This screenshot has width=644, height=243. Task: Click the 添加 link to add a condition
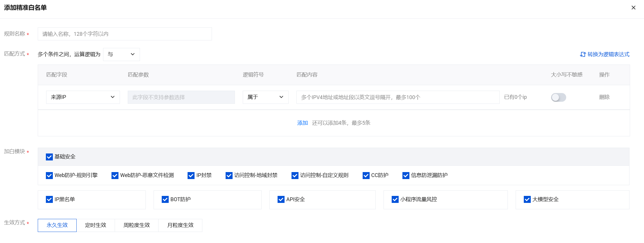tap(302, 123)
